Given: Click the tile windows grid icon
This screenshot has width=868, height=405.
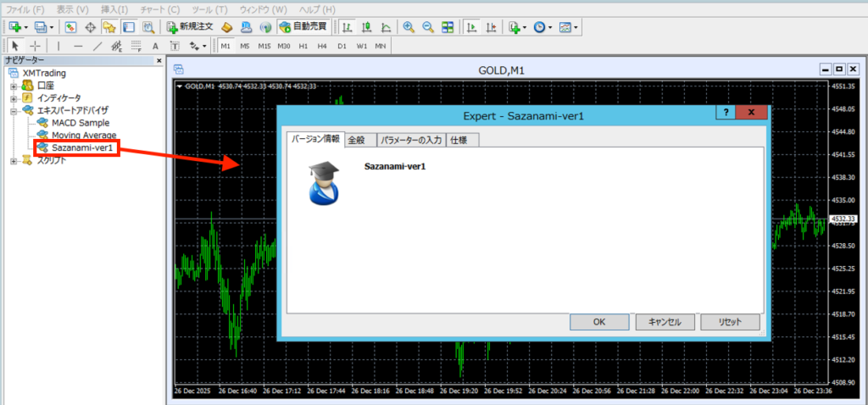Looking at the screenshot, I should pyautogui.click(x=447, y=27).
